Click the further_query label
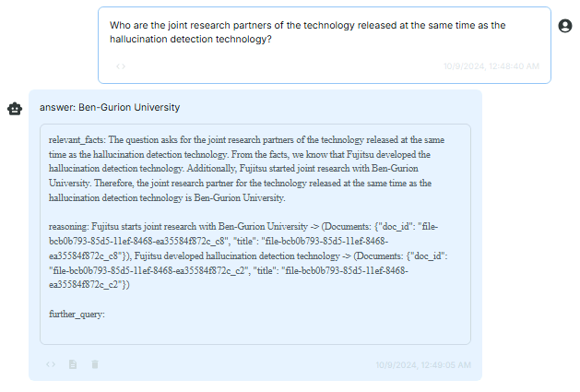 (x=77, y=315)
